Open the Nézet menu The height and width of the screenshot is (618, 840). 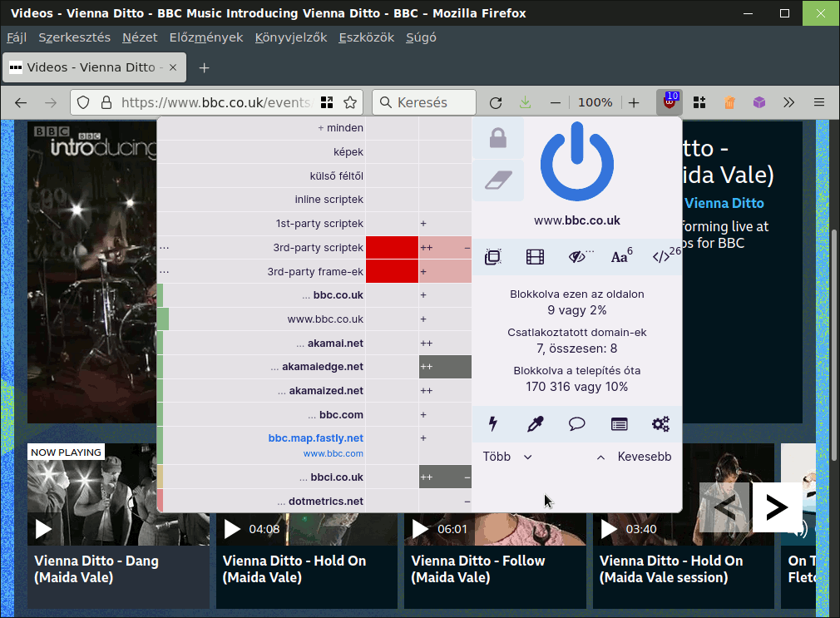click(x=140, y=37)
